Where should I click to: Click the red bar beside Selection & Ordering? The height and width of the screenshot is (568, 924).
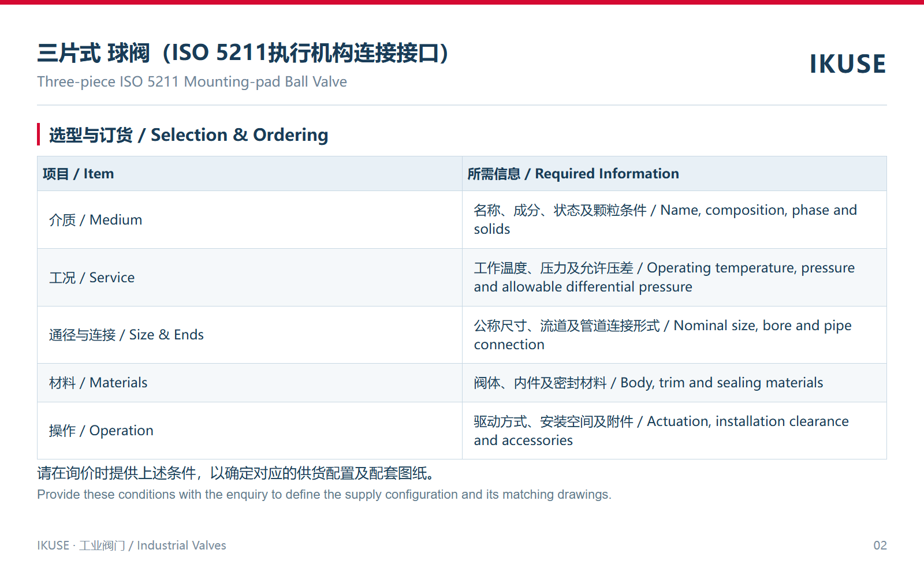click(39, 134)
